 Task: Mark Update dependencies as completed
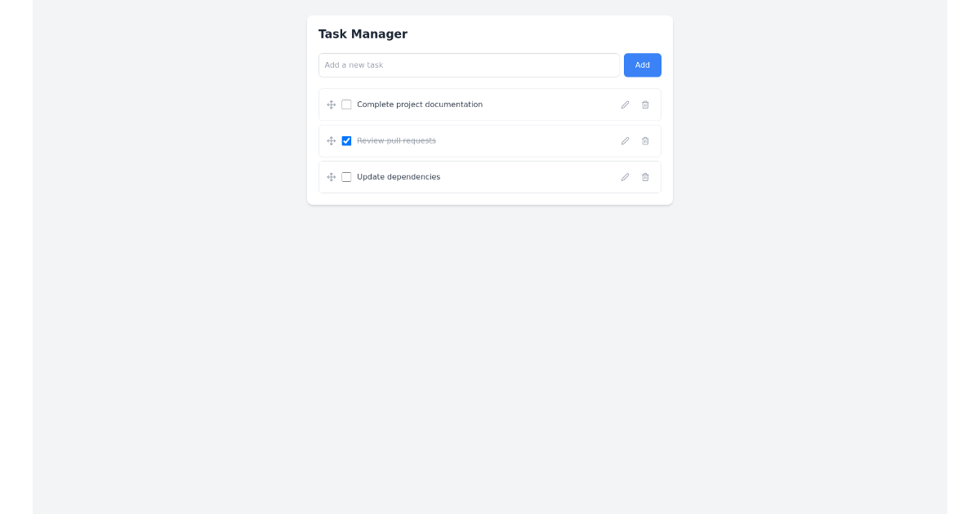tap(346, 176)
